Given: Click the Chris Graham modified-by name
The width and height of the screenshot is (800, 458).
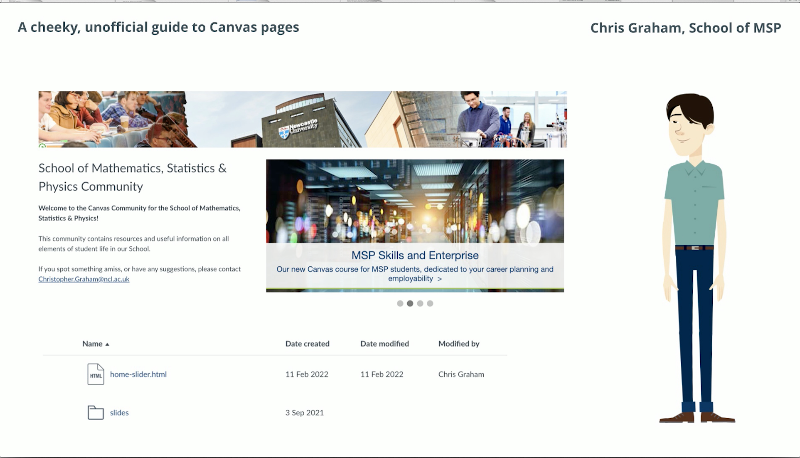Looking at the screenshot, I should click(461, 374).
